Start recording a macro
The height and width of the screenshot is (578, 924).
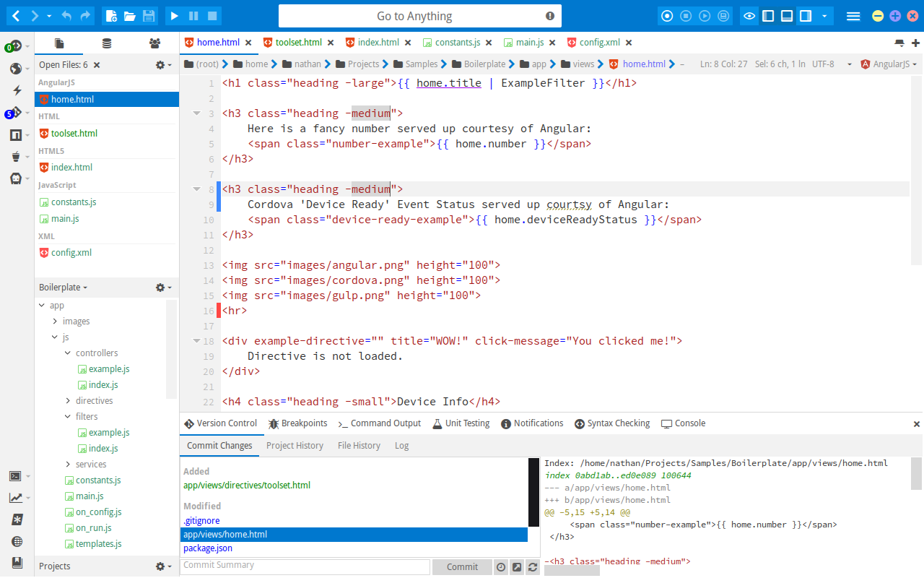tap(666, 15)
